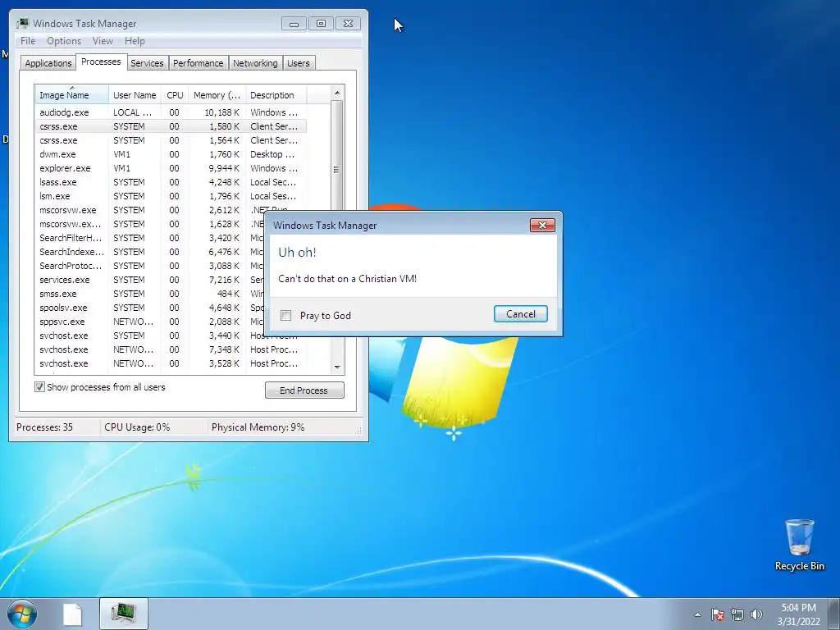Click the Show desktop strip on the taskbar
The width and height of the screenshot is (840, 630).
(x=834, y=614)
